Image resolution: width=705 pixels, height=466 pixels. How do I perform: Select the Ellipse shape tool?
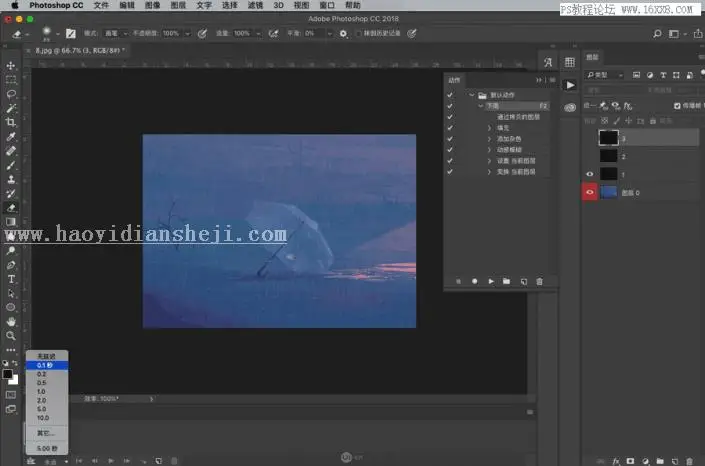point(11,307)
